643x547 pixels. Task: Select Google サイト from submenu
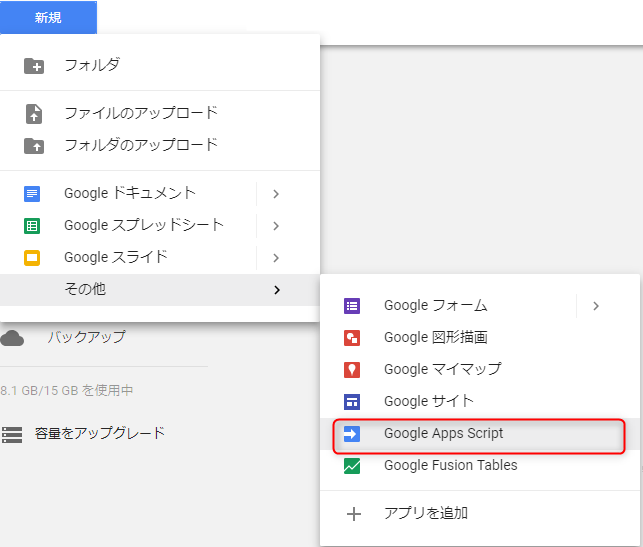coord(429,401)
